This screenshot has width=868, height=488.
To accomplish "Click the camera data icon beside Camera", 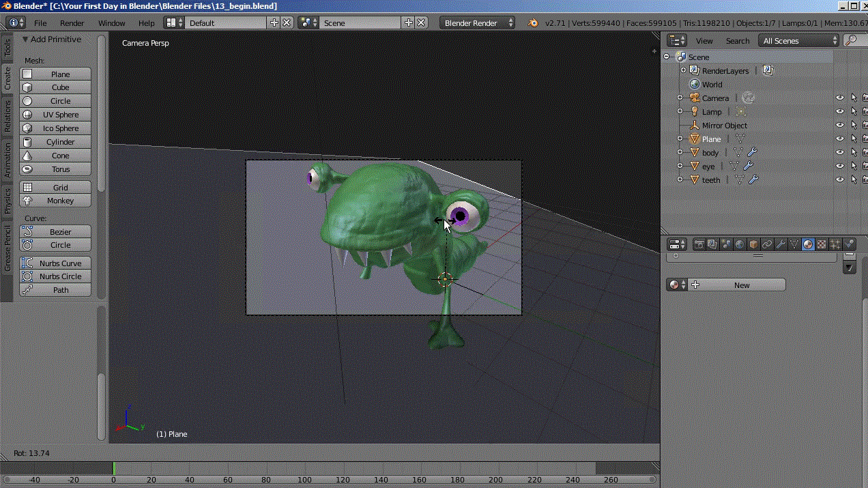I will pos(748,98).
